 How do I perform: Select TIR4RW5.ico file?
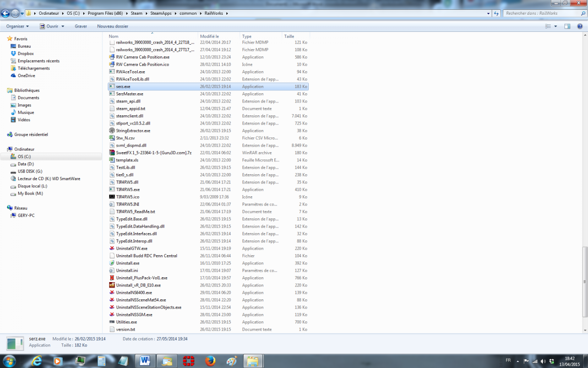(x=127, y=197)
